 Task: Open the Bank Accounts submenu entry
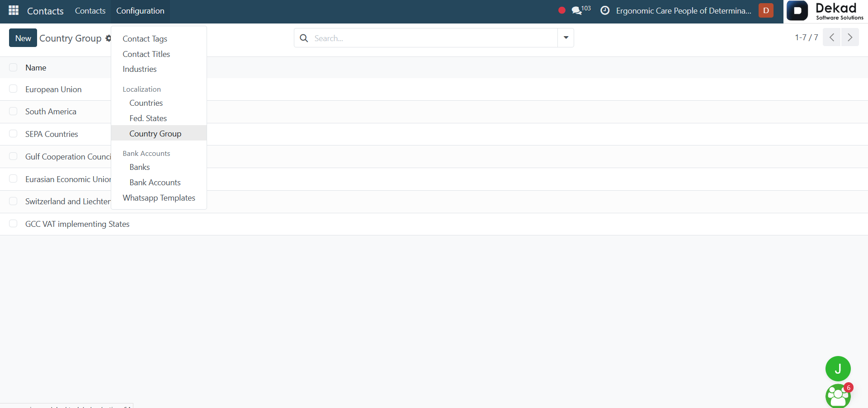155,183
